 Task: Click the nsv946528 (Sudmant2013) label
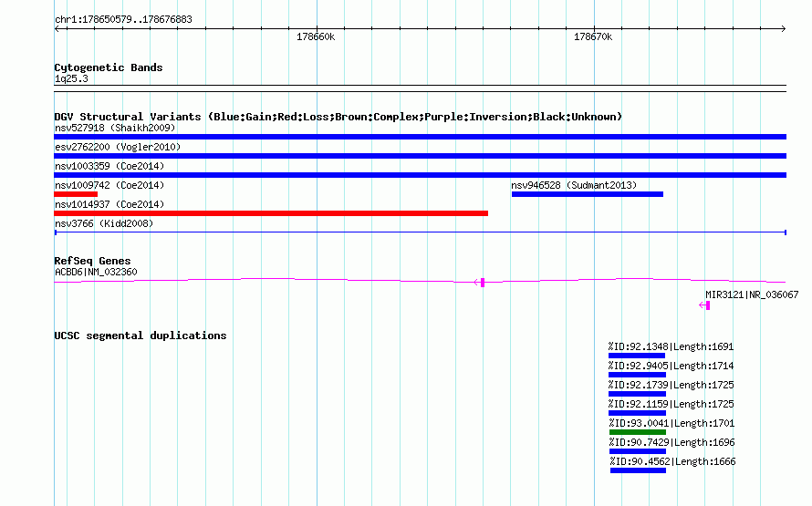(x=574, y=185)
